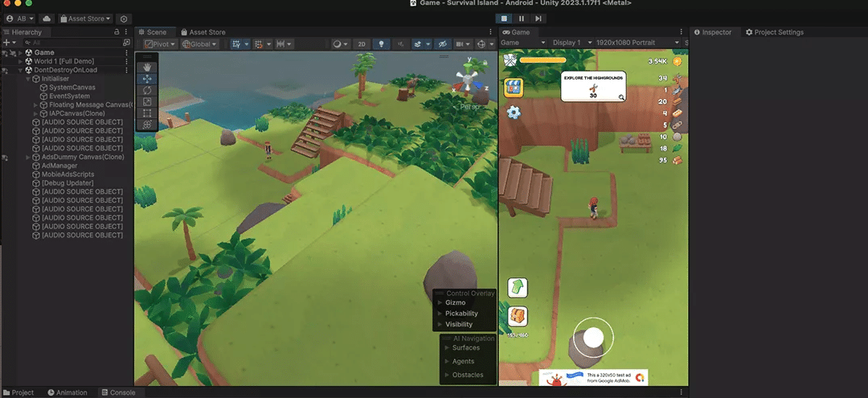Viewport: 868px width, 398px height.
Task: Expand World 1 [Full Demo] in Hierarchy
Action: [x=20, y=61]
